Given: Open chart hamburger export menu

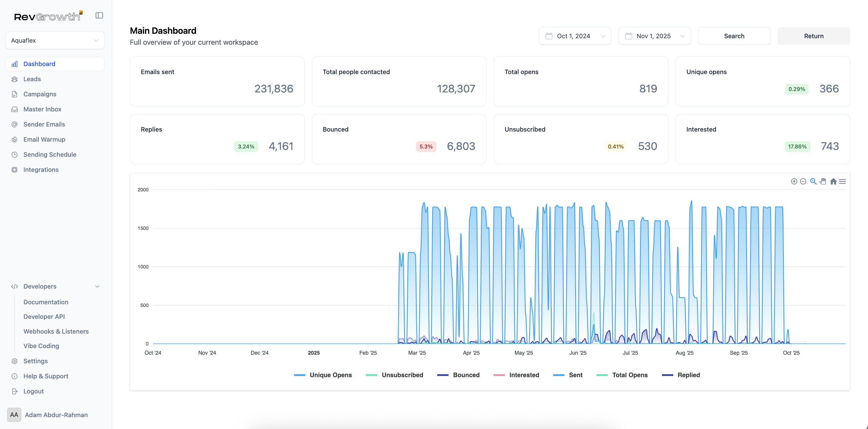Looking at the screenshot, I should pos(843,182).
